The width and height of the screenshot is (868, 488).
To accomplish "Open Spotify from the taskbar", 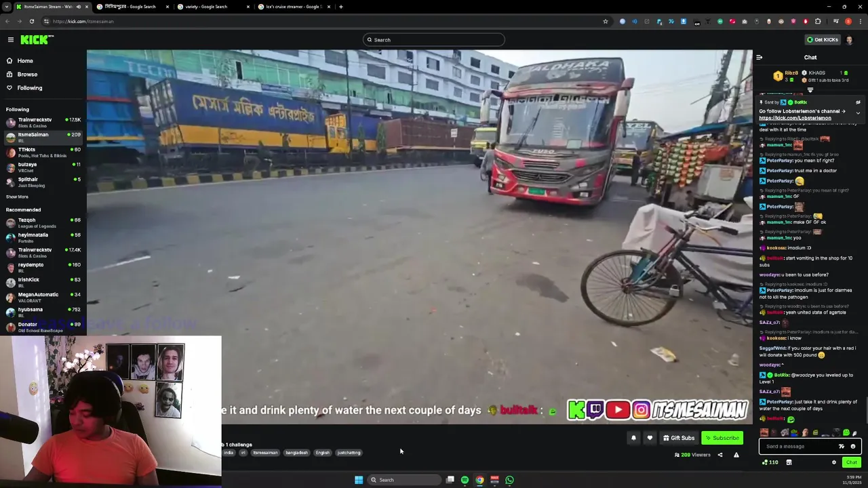I will pyautogui.click(x=465, y=480).
